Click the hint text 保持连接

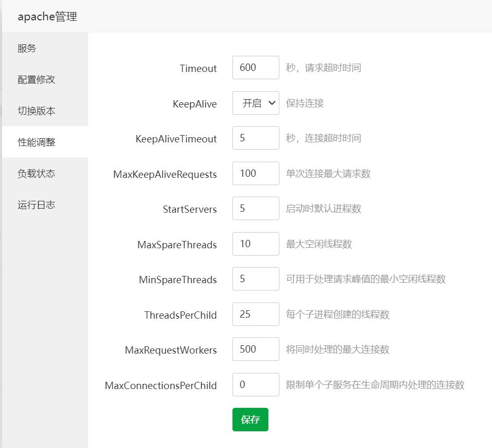305,103
